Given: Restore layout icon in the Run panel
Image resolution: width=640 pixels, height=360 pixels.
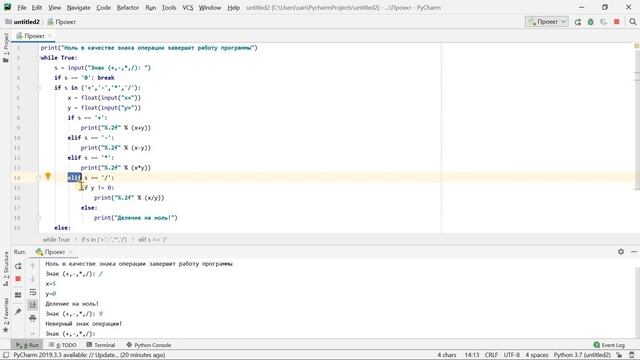Looking at the screenshot, I should [18, 295].
